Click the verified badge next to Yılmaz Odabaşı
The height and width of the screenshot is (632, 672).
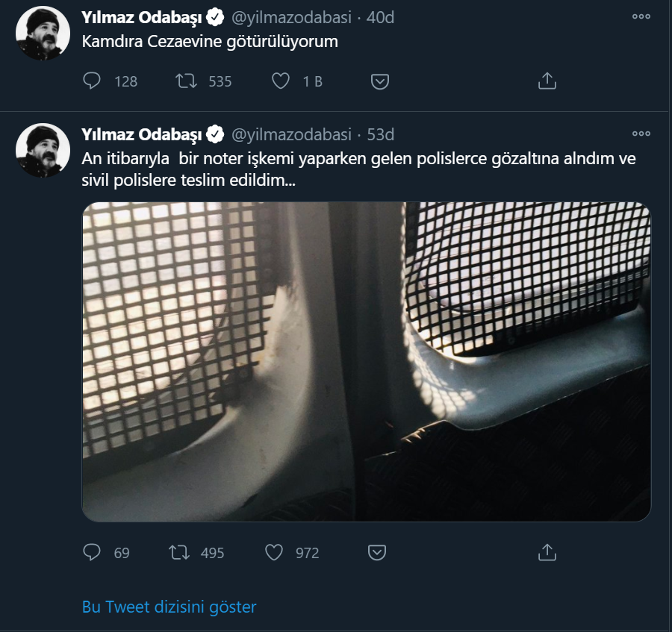click(214, 14)
